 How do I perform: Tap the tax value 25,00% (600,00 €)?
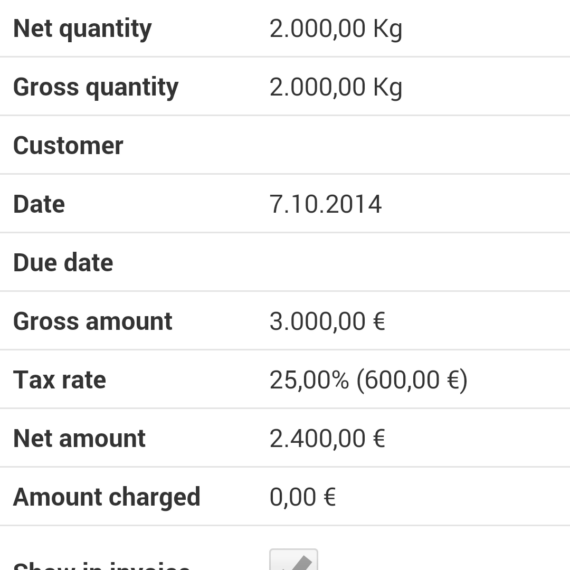pyautogui.click(x=369, y=381)
